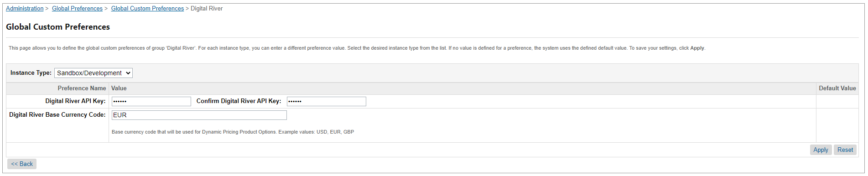Click the Digital River breadcrumb text
This screenshot has width=868, height=176.
(x=207, y=9)
